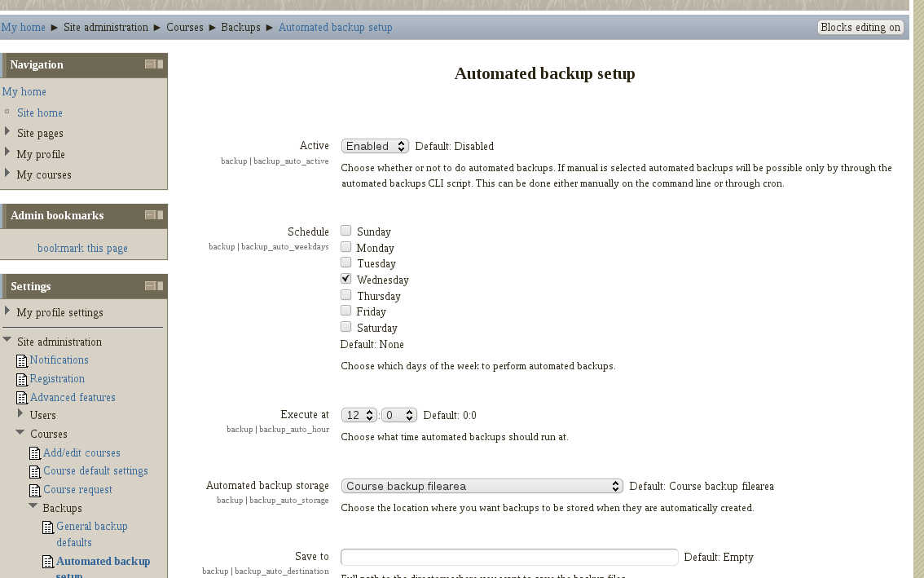
Task: Open the Add/edit courses link
Action: tap(81, 453)
